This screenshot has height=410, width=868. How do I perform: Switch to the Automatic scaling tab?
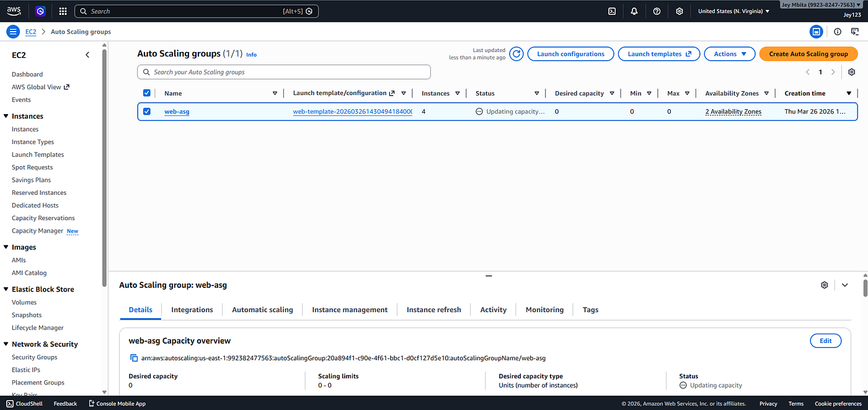[262, 310]
